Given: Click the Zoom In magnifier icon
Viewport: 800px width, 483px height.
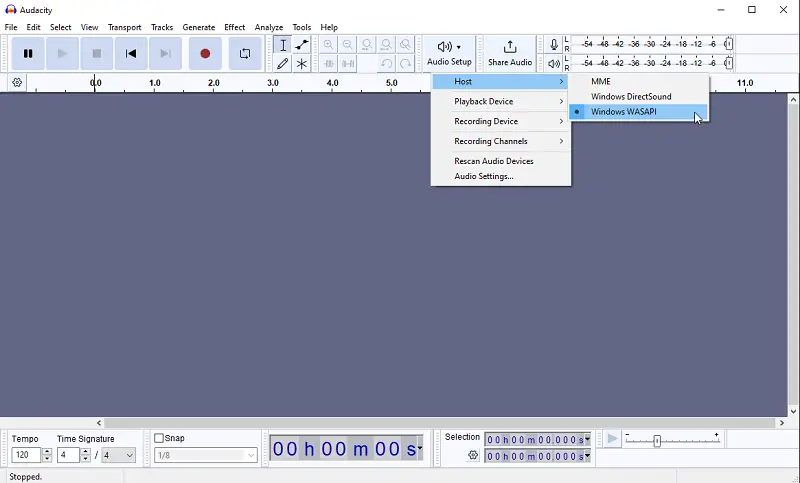Looking at the screenshot, I should point(329,45).
